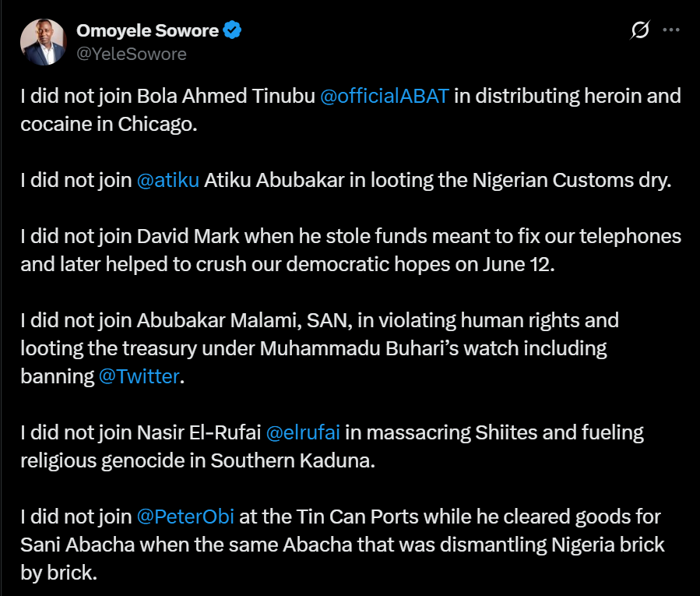Click the words 'Southern Kaduna'
Image resolution: width=700 pixels, height=596 pixels.
point(293,460)
